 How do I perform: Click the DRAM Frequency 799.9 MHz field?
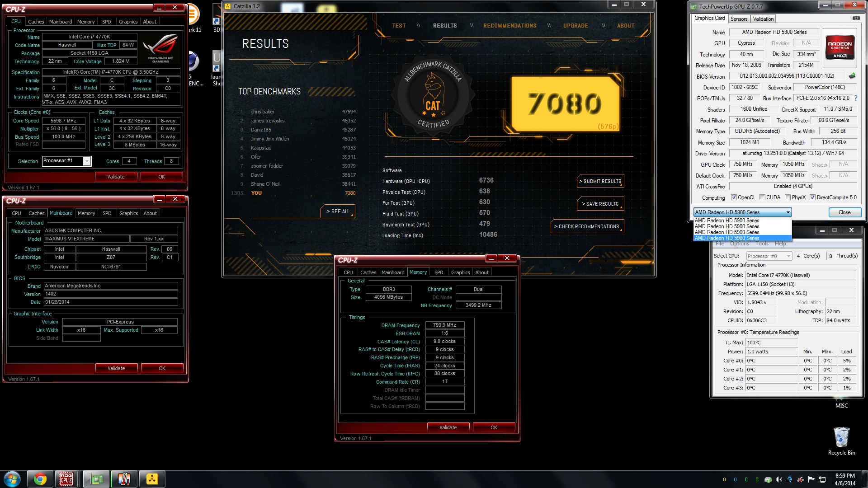pos(444,325)
